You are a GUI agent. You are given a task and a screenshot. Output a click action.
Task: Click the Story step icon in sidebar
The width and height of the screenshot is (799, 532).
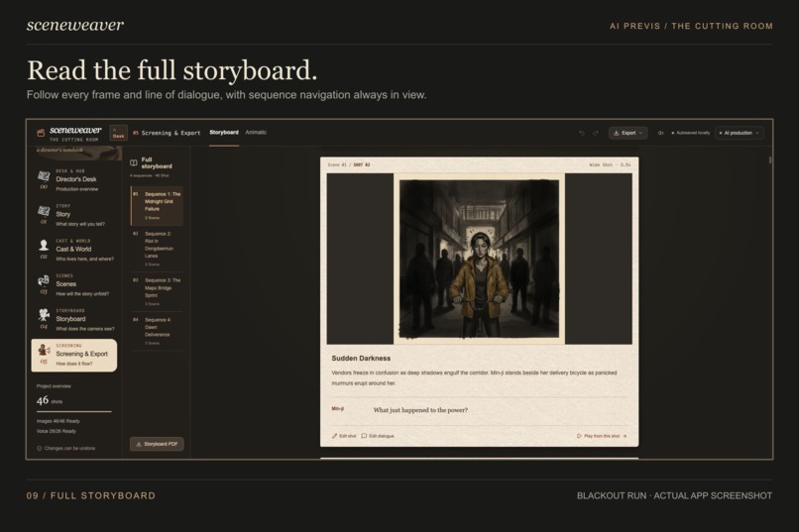(x=44, y=211)
